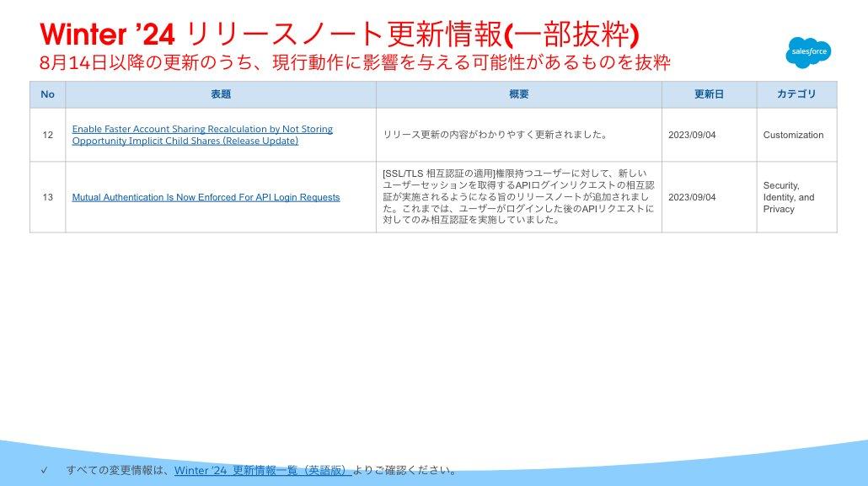Select row number 13 cell
The height and width of the screenshot is (486, 868).
(47, 197)
